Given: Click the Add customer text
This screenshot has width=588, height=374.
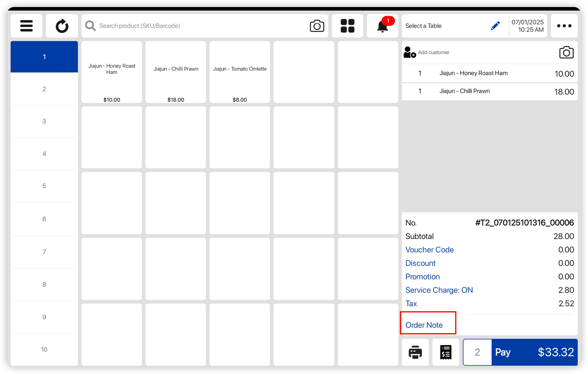Looking at the screenshot, I should (433, 52).
